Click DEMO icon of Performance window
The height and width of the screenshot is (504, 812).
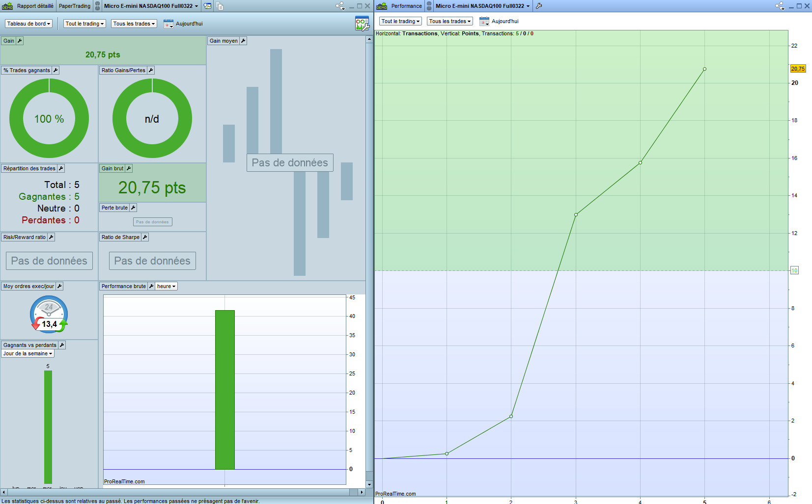point(382,6)
